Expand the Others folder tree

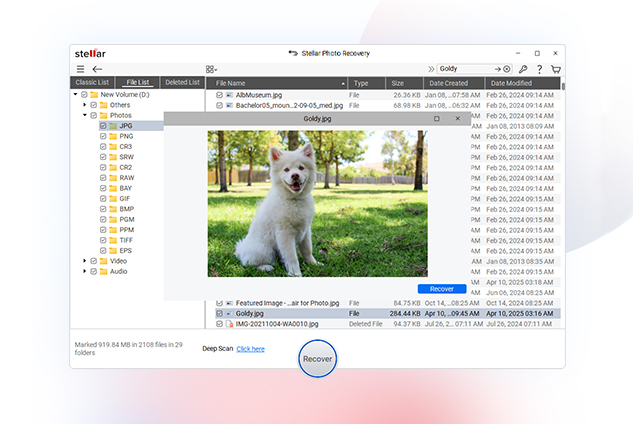(85, 105)
